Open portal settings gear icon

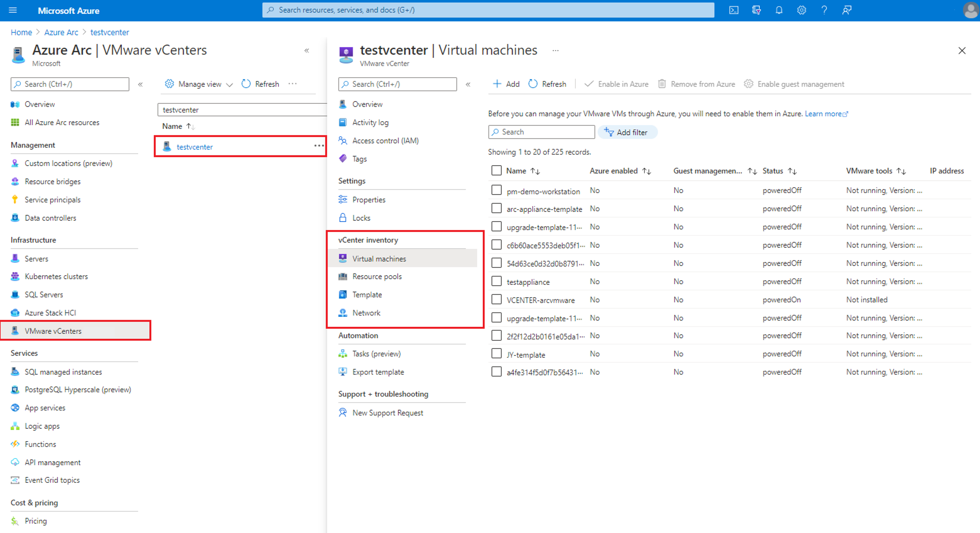[801, 10]
